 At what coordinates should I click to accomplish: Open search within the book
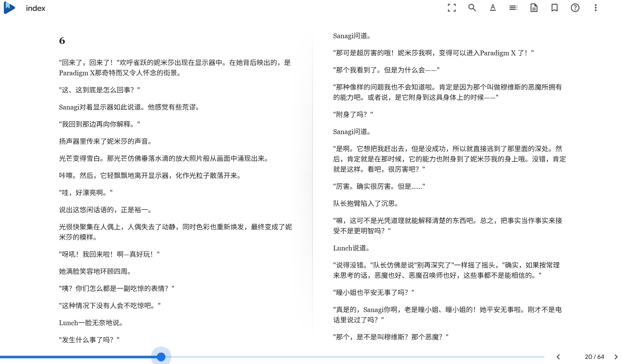click(472, 8)
